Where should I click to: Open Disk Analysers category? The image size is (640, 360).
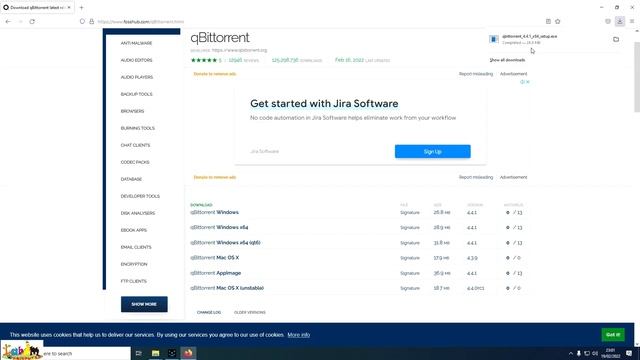click(138, 213)
